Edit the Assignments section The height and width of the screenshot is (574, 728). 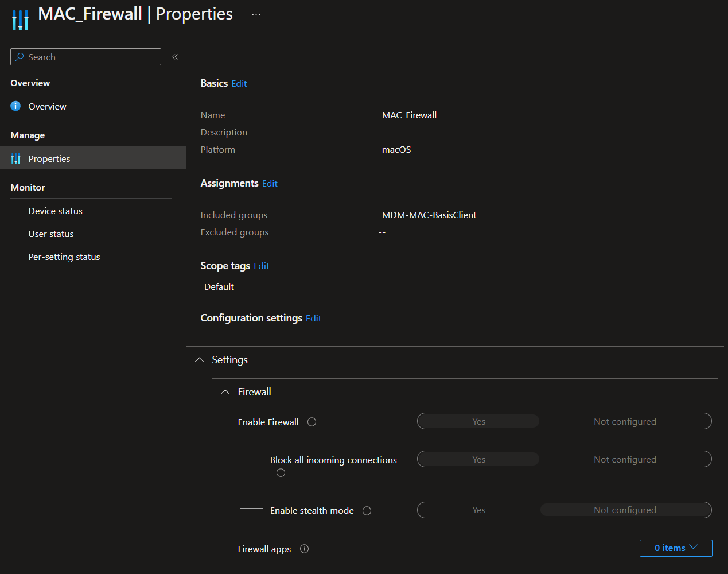coord(270,183)
